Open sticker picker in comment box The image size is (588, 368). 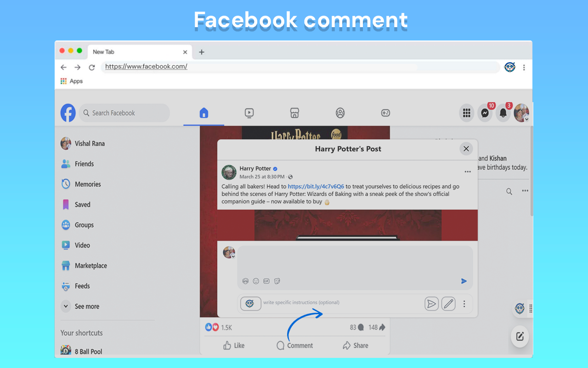click(x=277, y=281)
